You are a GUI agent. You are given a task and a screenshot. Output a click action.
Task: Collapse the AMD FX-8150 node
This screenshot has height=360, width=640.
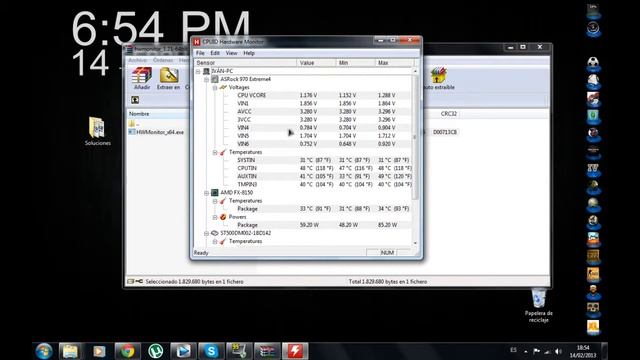[207, 193]
